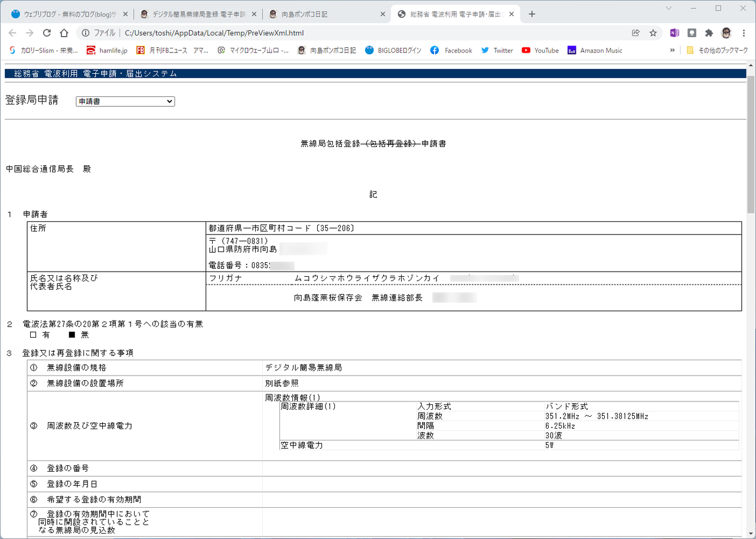Open the Chrome three-dot menu
Image resolution: width=756 pixels, height=539 pixels.
point(744,33)
